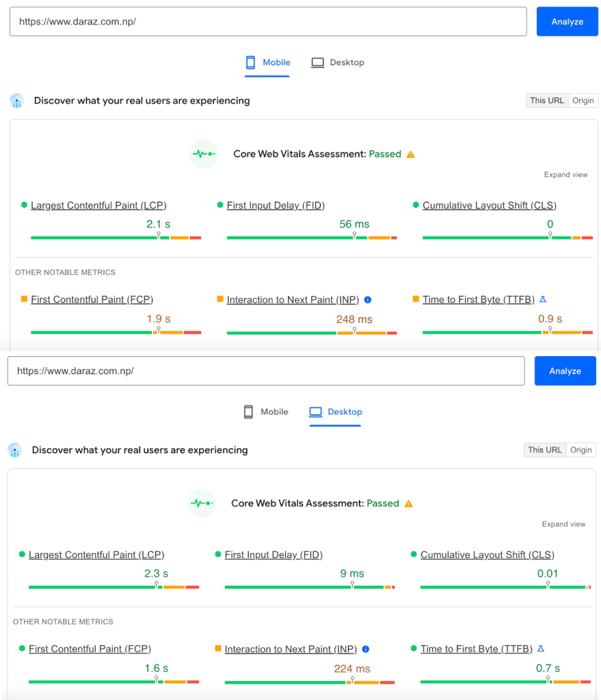This screenshot has width=601, height=700.
Task: Switch to the unselected Desktop tab
Action: click(338, 63)
